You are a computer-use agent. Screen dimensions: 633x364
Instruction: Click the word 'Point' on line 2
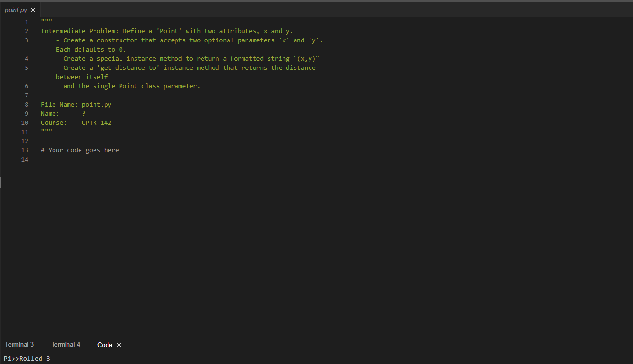coord(169,31)
